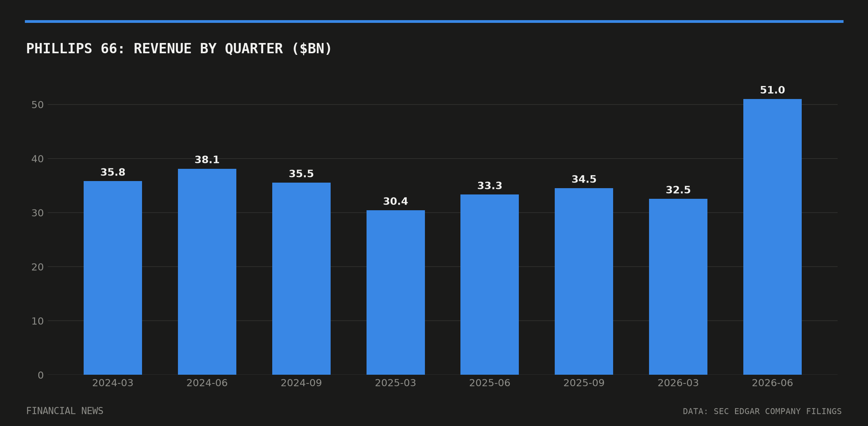This screenshot has height=426, width=868.
Task: Select the 2025-03 revenue bar
Action: click(x=396, y=292)
